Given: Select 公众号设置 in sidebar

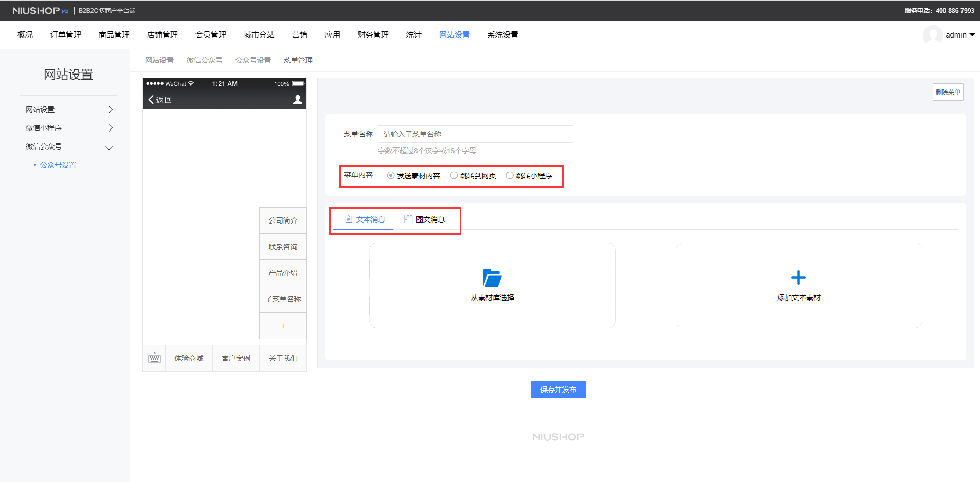Looking at the screenshot, I should [x=58, y=165].
